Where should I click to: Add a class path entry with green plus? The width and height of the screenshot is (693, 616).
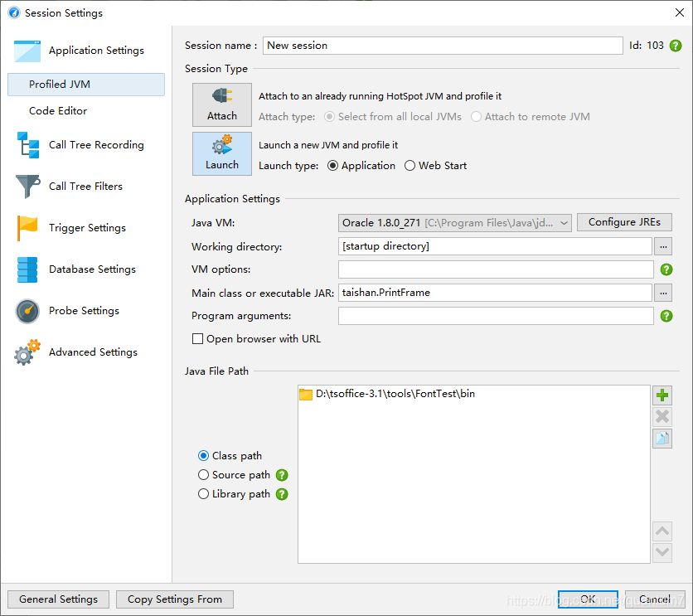(662, 395)
